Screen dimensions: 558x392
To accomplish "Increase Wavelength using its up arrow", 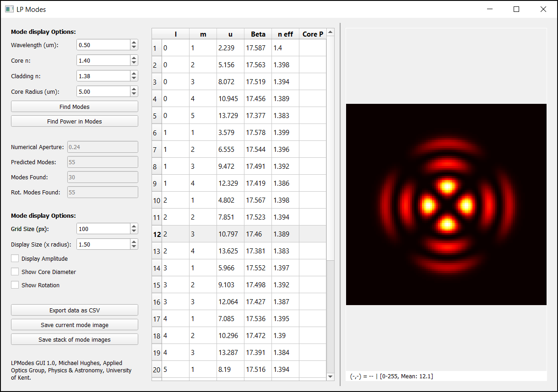I will coord(133,42).
